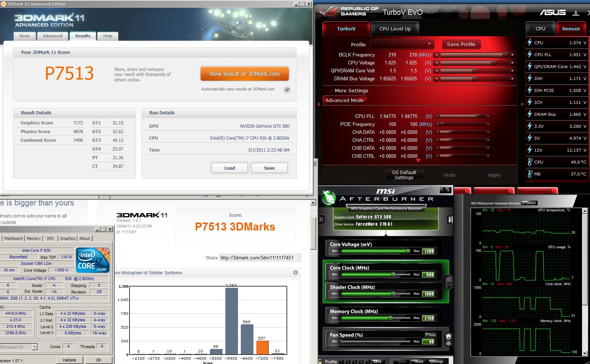Open the Graphics tab in CPU-Z
Image resolution: width=590 pixels, height=364 pixels.
pyautogui.click(x=68, y=238)
